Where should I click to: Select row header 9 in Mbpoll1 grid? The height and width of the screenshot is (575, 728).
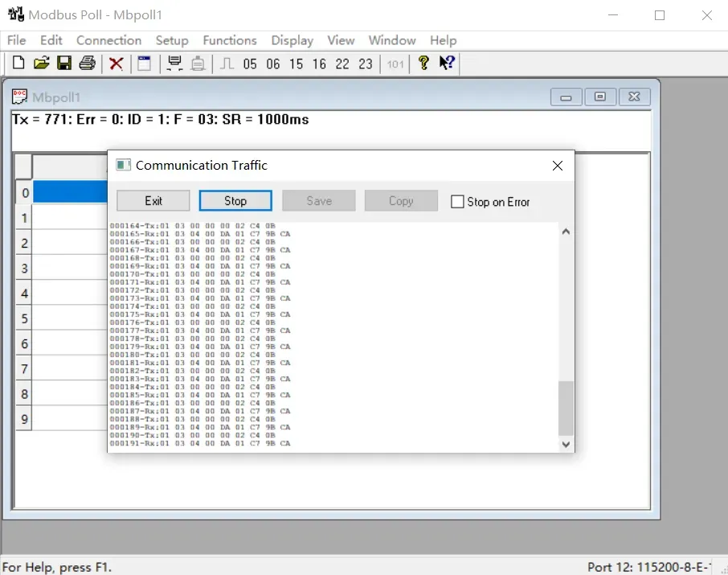24,419
